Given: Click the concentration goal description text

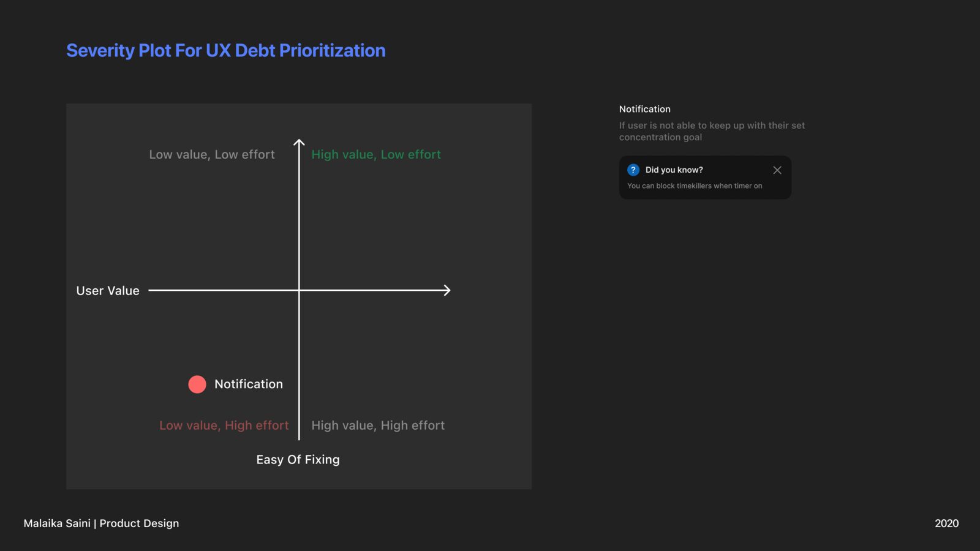Looking at the screenshot, I should pyautogui.click(x=712, y=131).
